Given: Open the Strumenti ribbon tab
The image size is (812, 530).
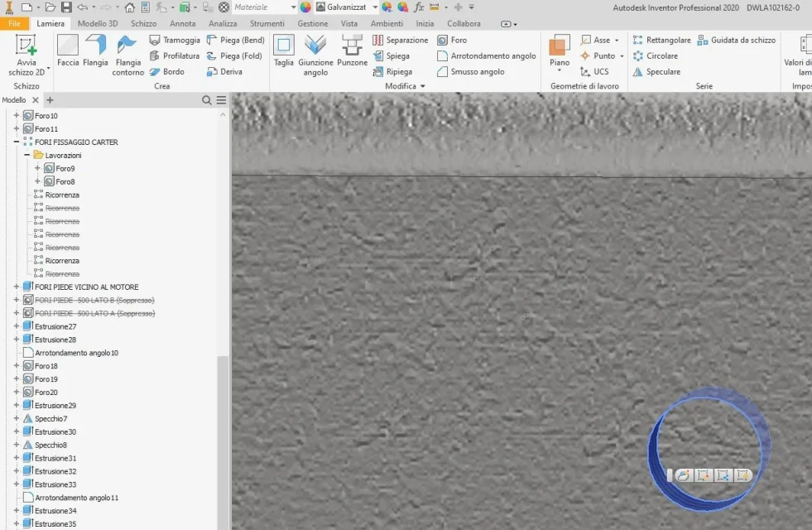Looking at the screenshot, I should (x=267, y=23).
